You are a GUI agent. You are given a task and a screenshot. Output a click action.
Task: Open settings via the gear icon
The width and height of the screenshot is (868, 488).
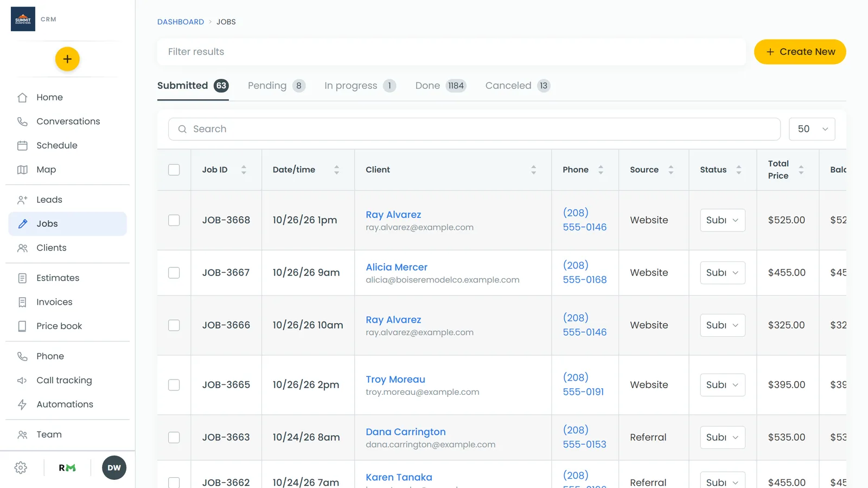(21, 468)
